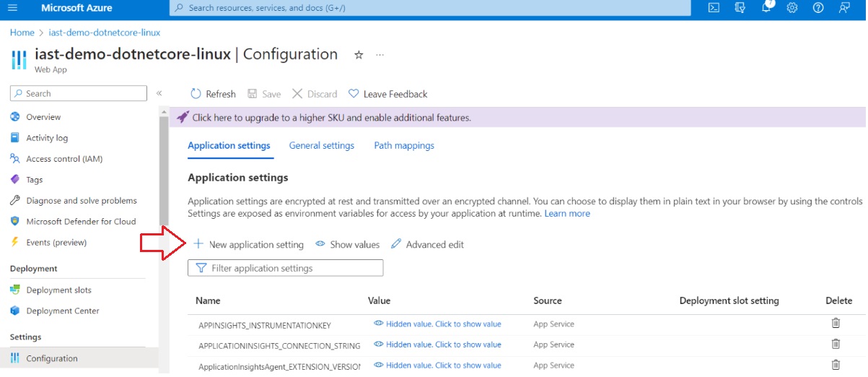868x377 pixels.
Task: Delete the APPINSIGHTS_INSTRUMENTATIONKEY setting
Action: point(836,324)
